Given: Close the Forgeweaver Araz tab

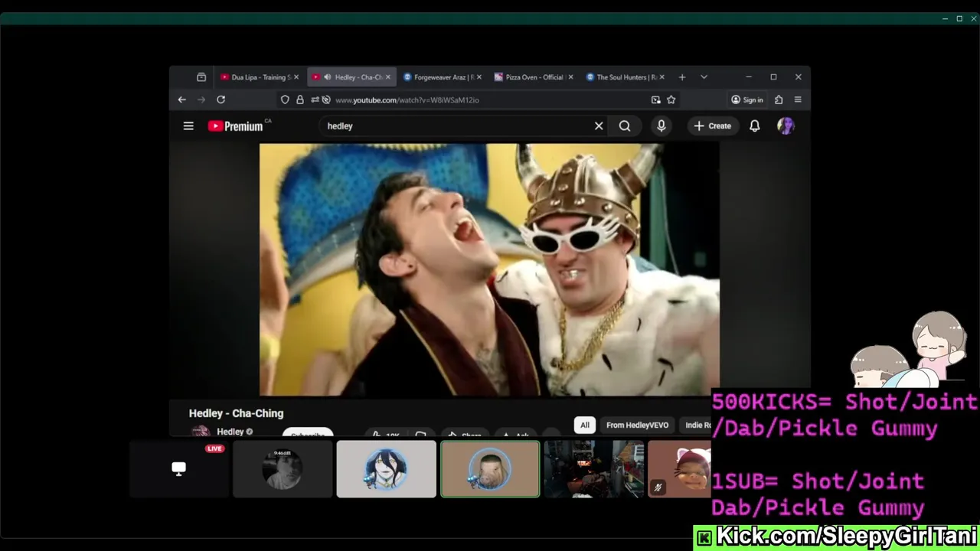Looking at the screenshot, I should coord(479,77).
